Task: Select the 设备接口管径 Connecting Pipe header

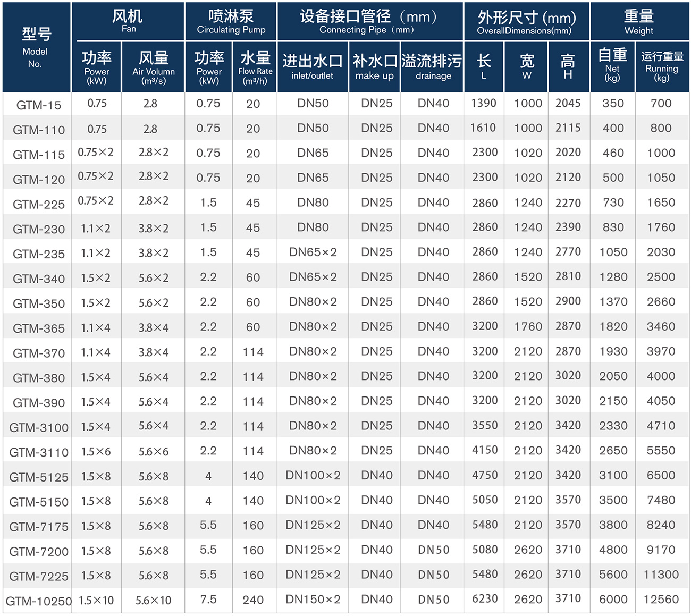Action: pos(370,21)
